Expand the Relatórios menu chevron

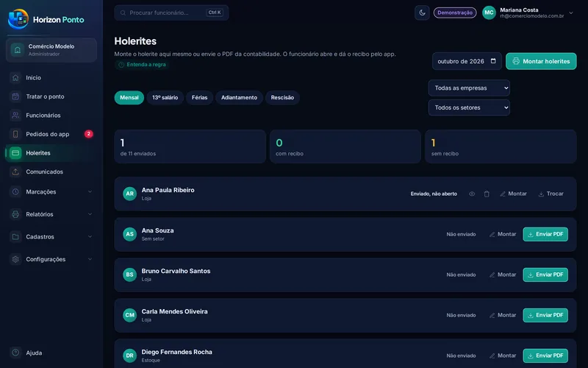[x=90, y=214]
